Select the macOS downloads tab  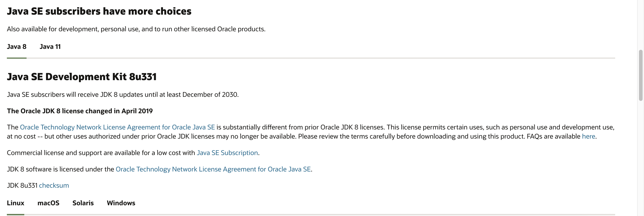(x=48, y=203)
